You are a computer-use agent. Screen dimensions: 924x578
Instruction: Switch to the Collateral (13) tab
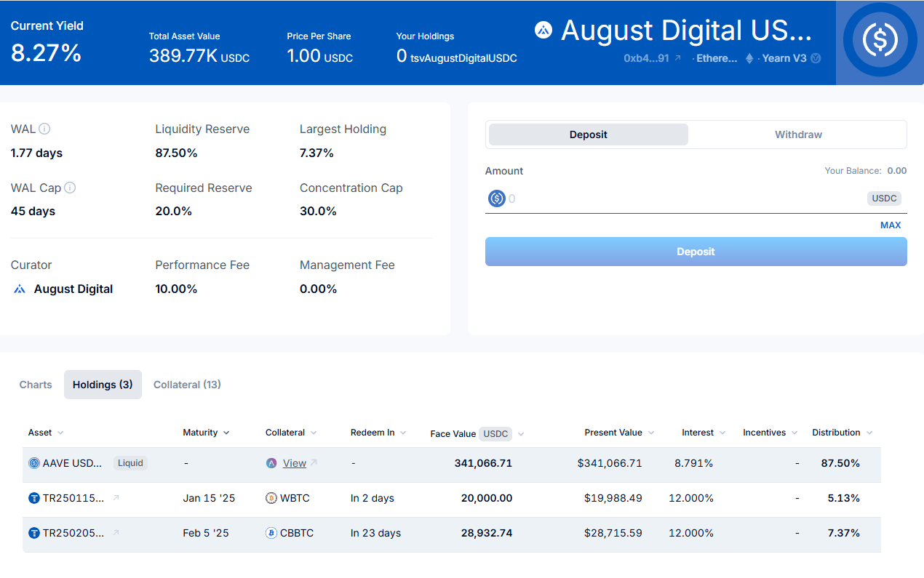point(187,385)
